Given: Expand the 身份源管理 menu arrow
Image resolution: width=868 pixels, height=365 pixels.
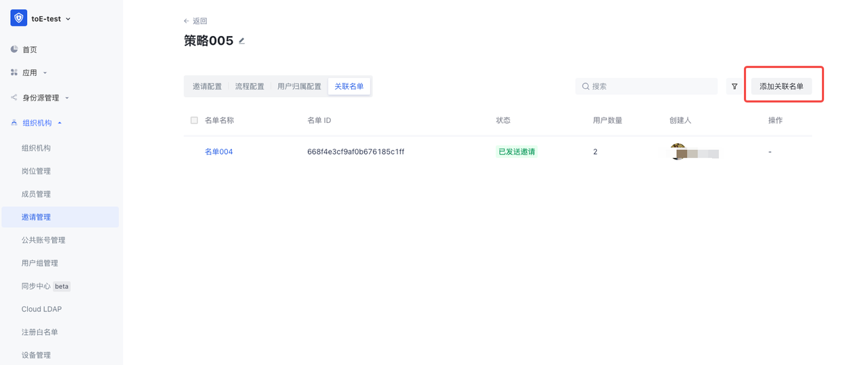Looking at the screenshot, I should click(x=66, y=98).
